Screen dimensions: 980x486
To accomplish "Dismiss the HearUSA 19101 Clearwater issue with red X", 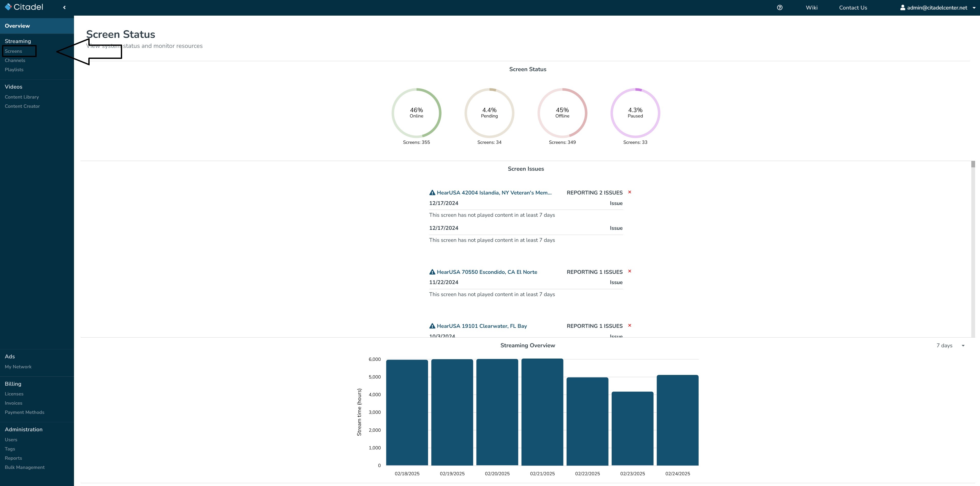I will tap(630, 326).
